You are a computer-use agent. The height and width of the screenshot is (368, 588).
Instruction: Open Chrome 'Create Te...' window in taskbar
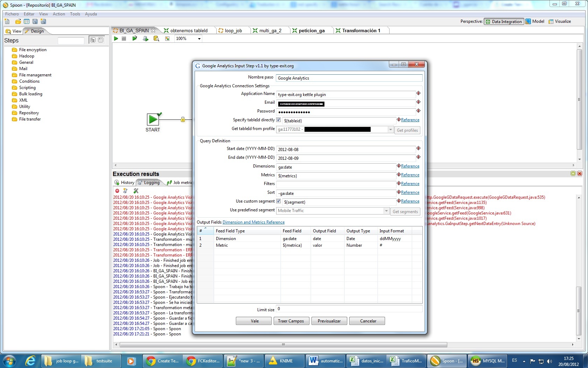pos(162,361)
